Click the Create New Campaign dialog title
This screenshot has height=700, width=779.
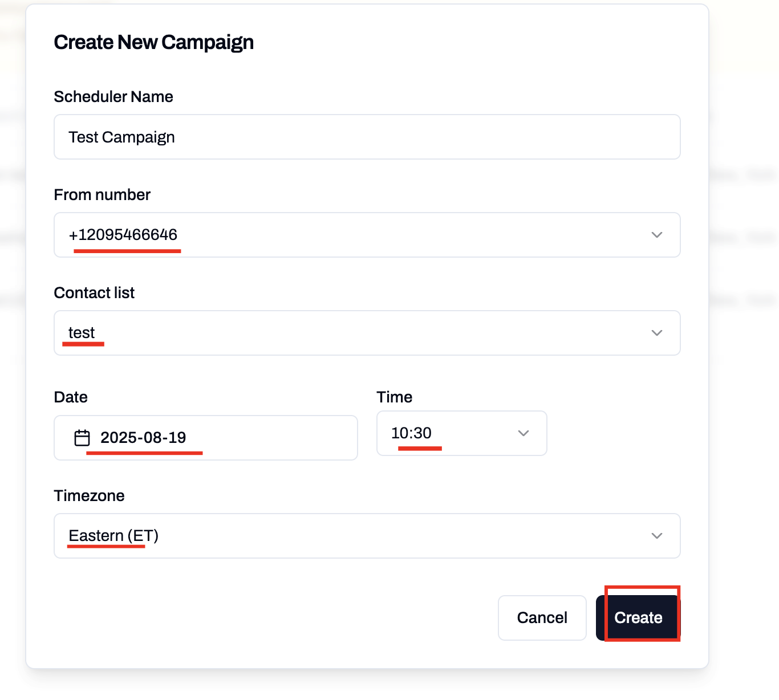[153, 42]
